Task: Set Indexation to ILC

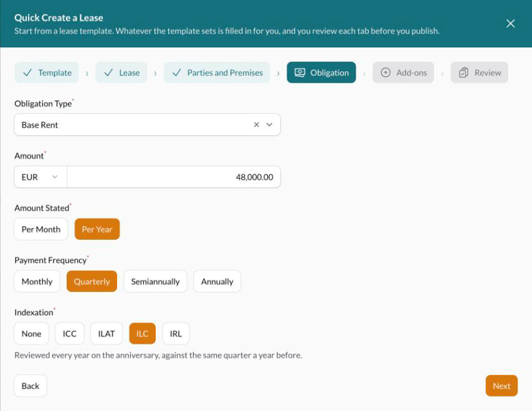Action: coord(143,334)
